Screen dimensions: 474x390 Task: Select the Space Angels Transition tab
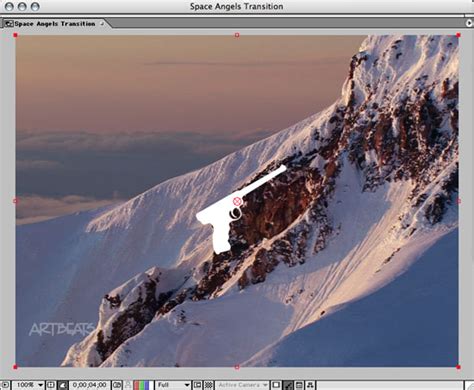pyautogui.click(x=54, y=24)
